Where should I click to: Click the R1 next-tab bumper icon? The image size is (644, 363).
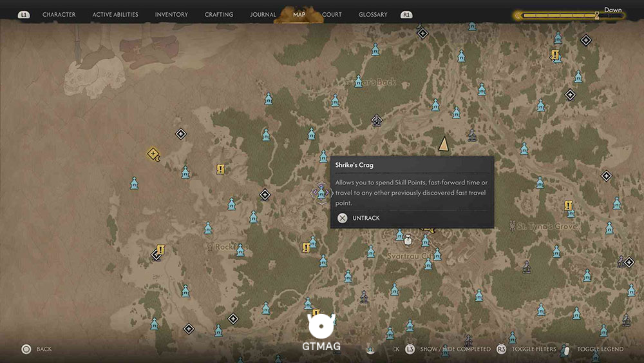pyautogui.click(x=406, y=15)
